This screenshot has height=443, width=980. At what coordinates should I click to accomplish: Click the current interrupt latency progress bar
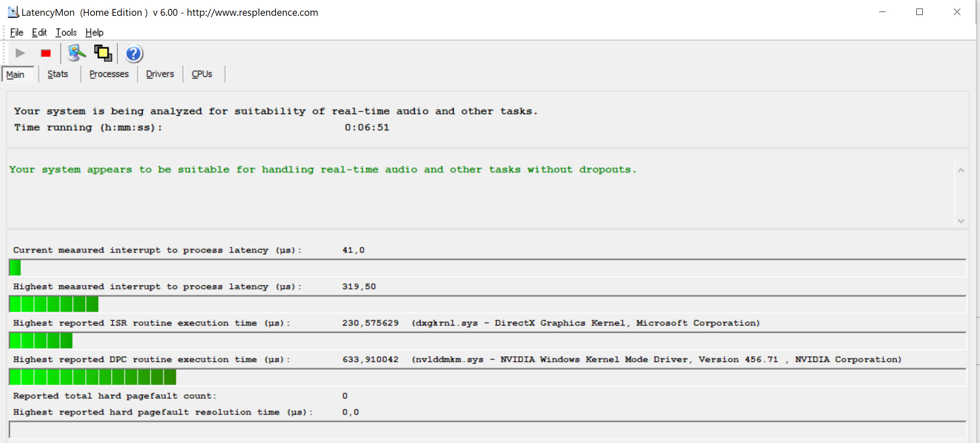(x=487, y=268)
